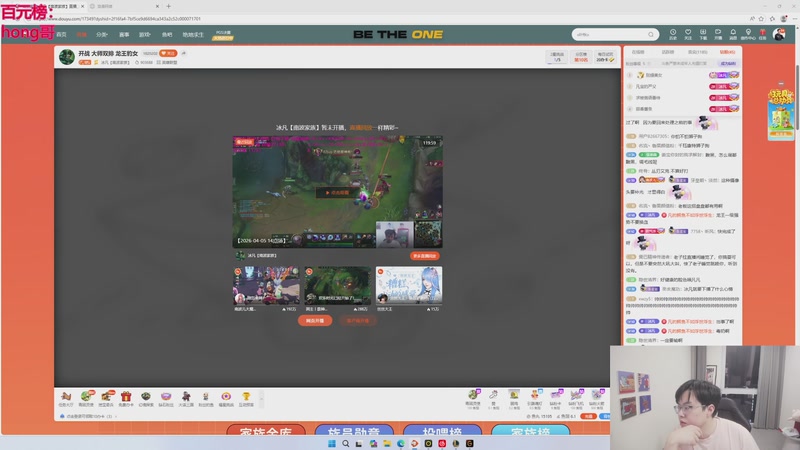
Task: Select the 直播 nav item
Action: (82, 35)
